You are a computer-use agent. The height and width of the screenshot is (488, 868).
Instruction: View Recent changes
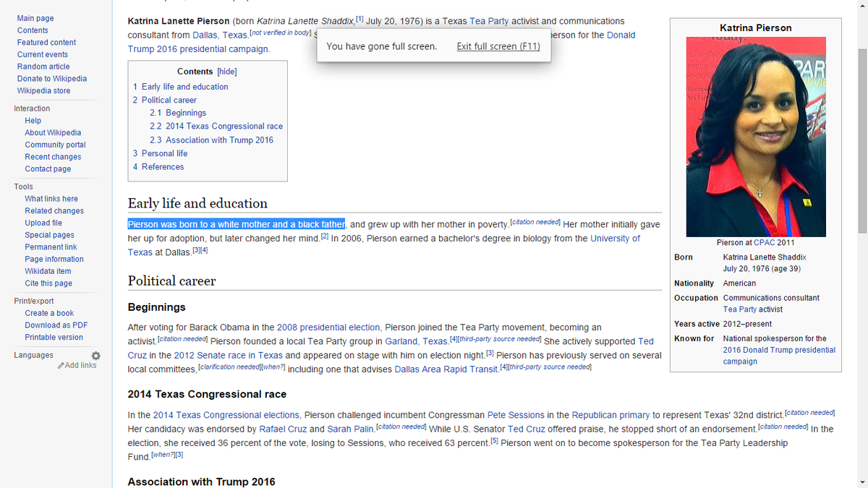pos(53,157)
